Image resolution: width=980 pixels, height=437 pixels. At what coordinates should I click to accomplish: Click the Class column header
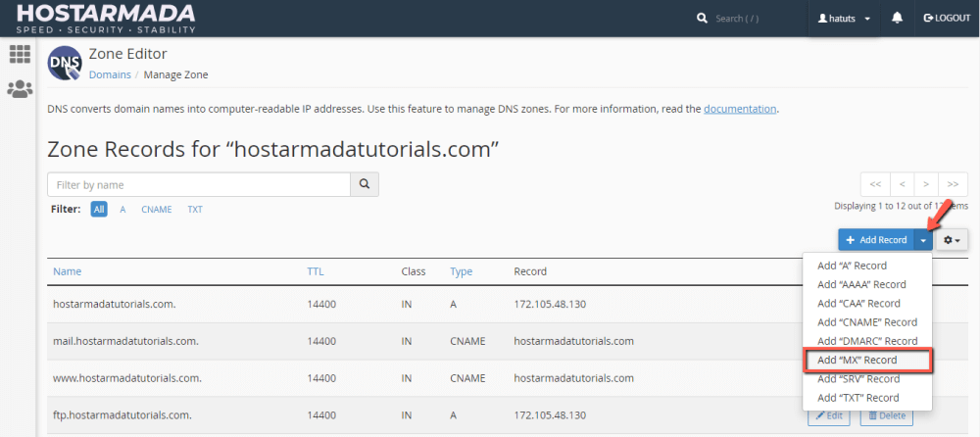(x=414, y=271)
